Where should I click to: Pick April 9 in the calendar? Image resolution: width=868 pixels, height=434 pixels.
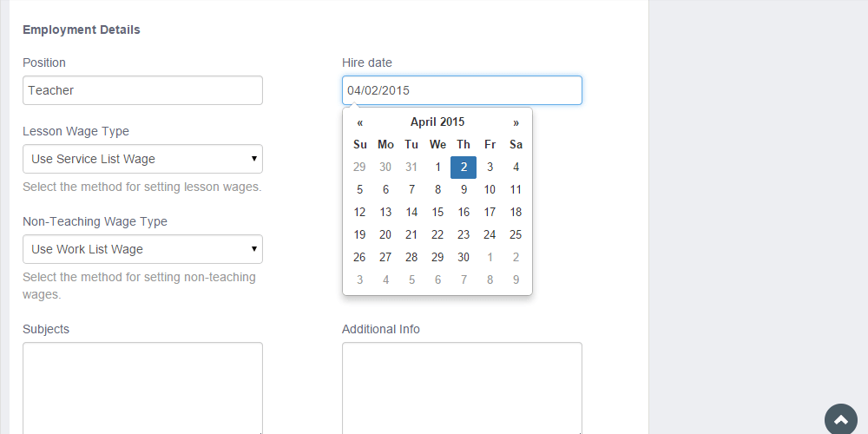(x=464, y=190)
